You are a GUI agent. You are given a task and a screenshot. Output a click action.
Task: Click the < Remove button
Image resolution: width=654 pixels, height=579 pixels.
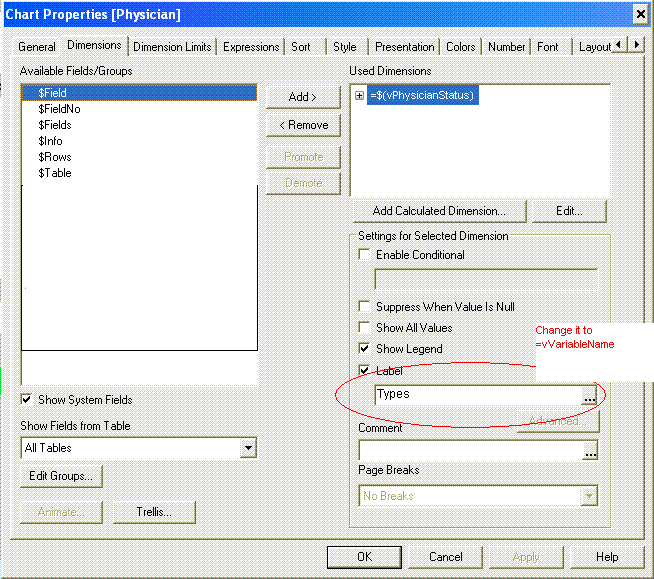click(303, 125)
